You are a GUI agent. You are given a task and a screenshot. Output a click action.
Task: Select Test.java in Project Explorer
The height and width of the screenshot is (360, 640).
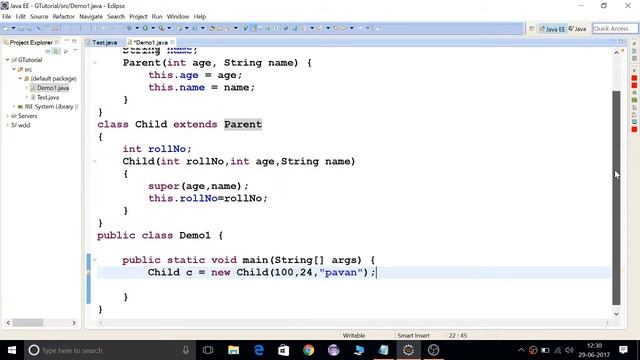(45, 97)
